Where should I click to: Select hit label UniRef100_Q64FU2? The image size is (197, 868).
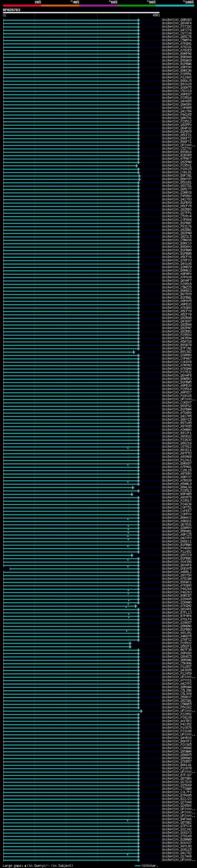pyautogui.click(x=177, y=128)
